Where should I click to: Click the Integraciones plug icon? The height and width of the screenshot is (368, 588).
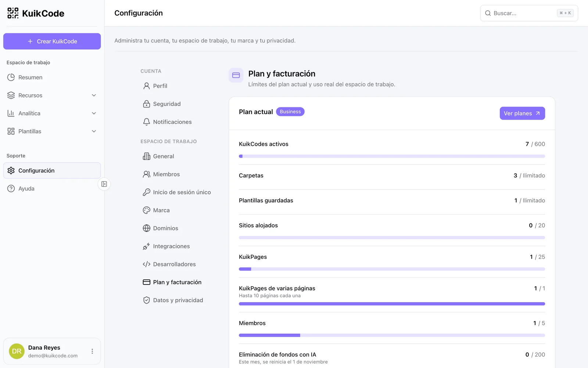tap(147, 246)
